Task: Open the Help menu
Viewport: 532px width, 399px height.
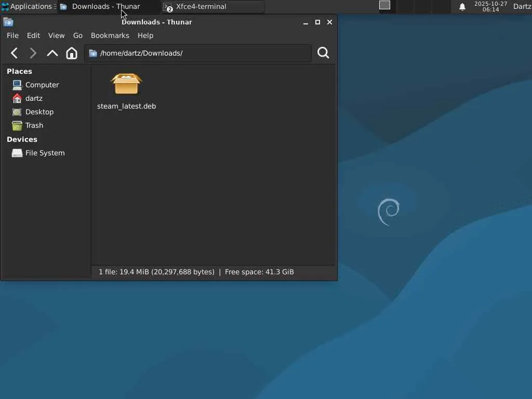Action: point(145,36)
